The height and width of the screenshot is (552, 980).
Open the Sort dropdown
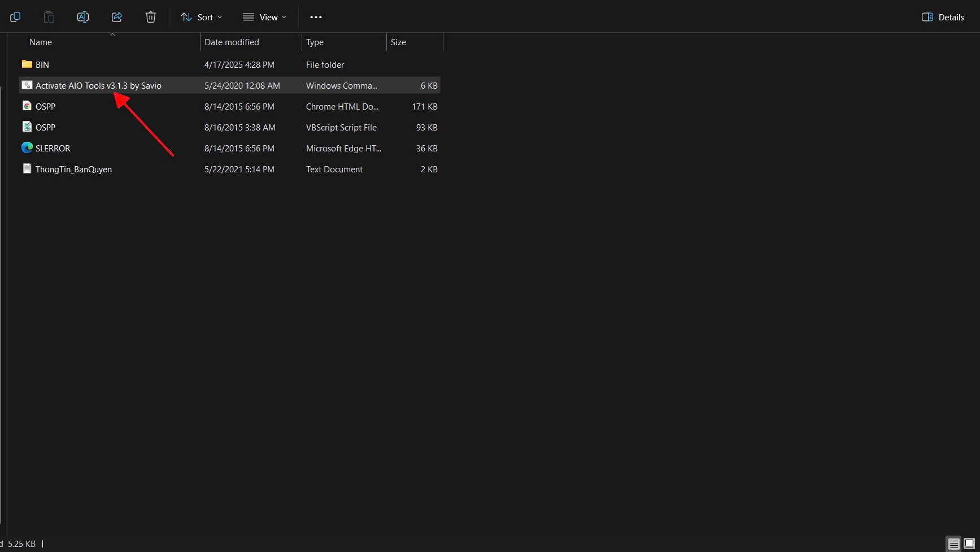point(201,17)
